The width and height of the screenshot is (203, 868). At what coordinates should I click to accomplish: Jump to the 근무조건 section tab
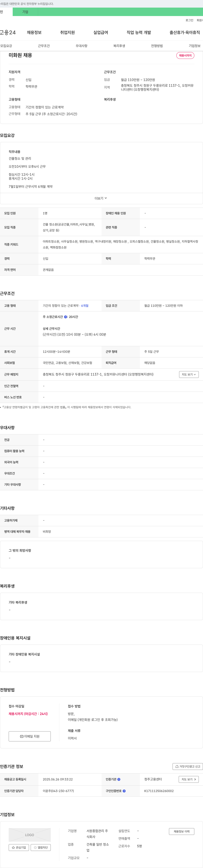44,46
